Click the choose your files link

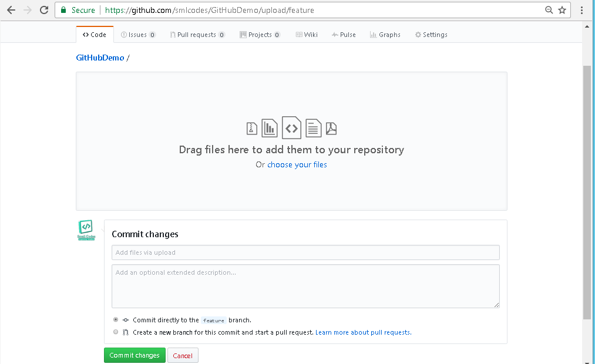(x=297, y=165)
